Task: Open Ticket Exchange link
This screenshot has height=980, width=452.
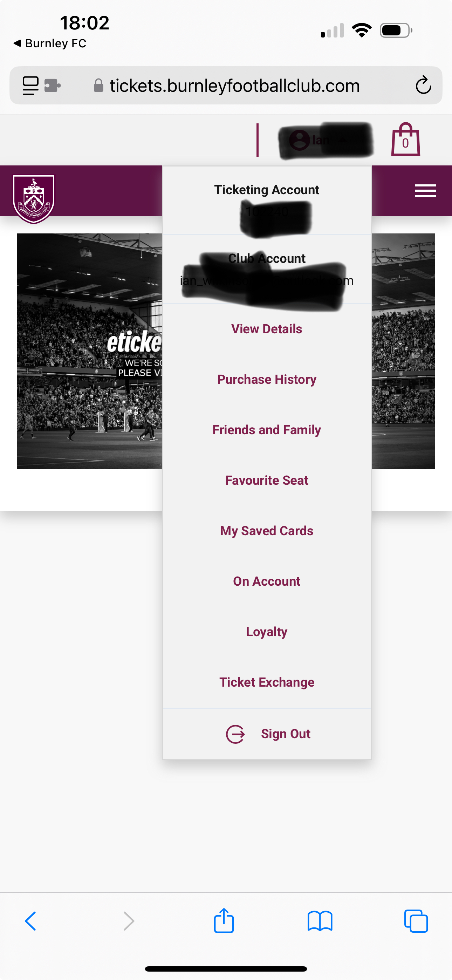Action: 267,682
